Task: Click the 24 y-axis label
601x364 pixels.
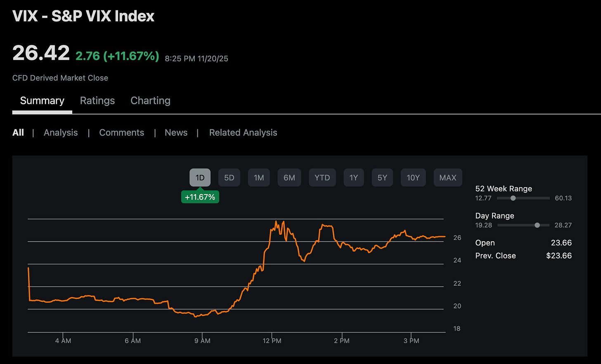Action: 457,261
